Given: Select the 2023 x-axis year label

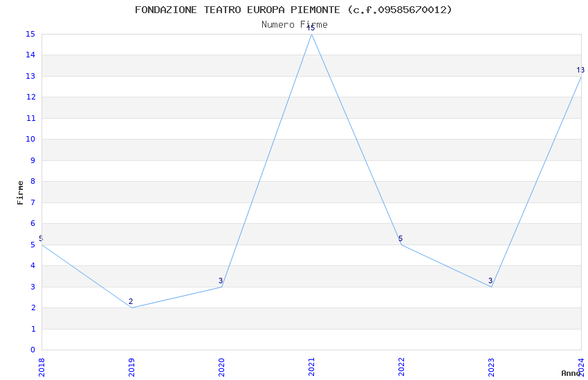Looking at the screenshot, I should [491, 368].
